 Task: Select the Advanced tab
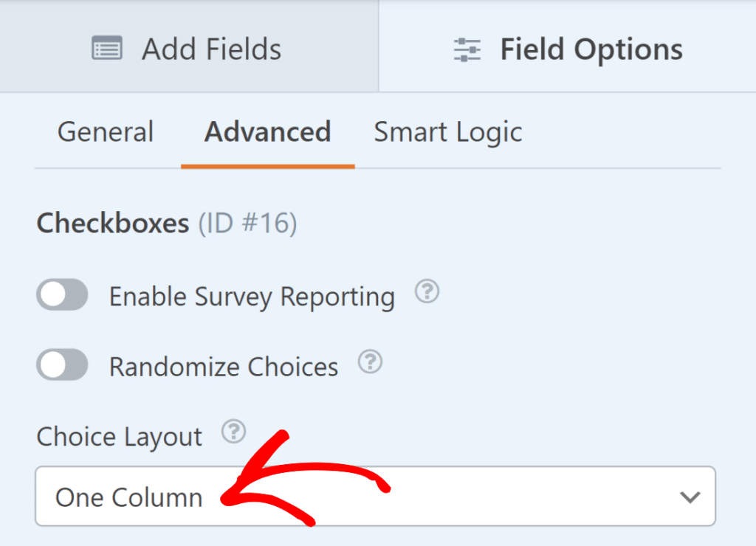coord(268,131)
